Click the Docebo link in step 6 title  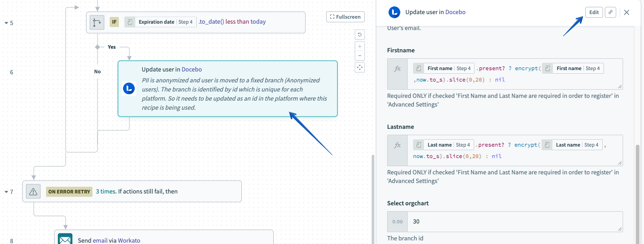(x=192, y=69)
